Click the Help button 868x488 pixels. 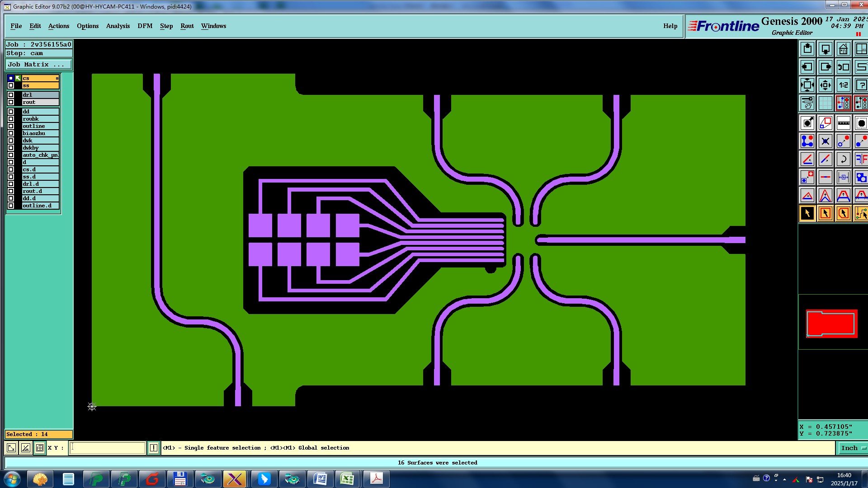[670, 26]
